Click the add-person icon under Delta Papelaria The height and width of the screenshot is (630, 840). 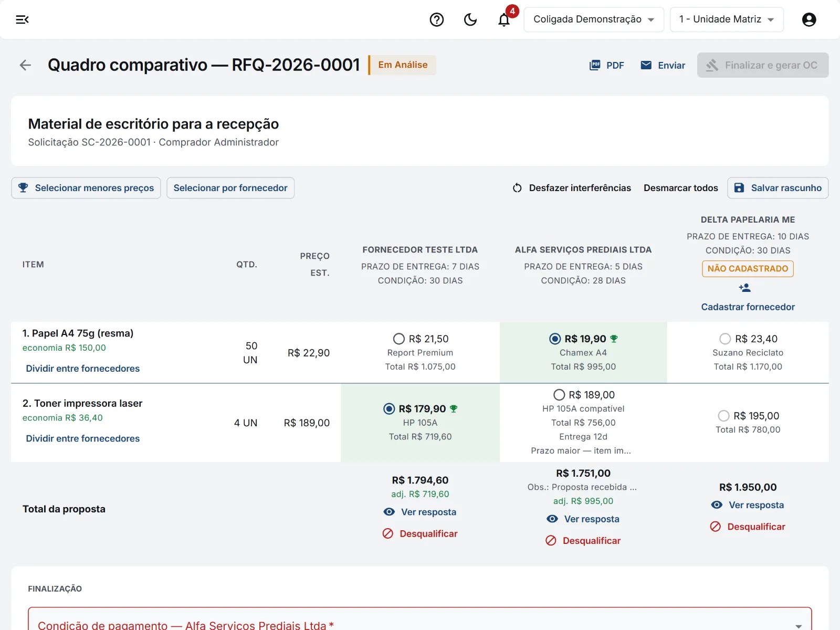point(745,288)
